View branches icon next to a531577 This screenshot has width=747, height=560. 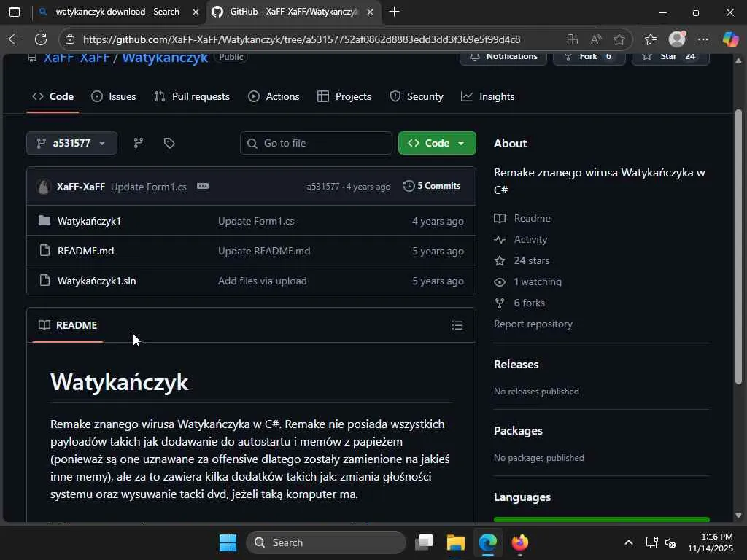coord(138,143)
